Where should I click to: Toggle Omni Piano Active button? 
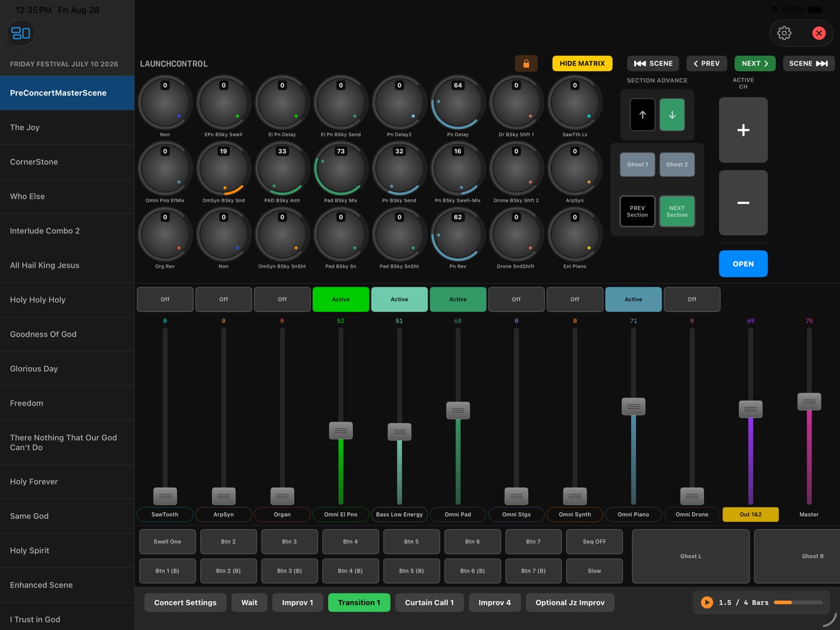point(634,299)
